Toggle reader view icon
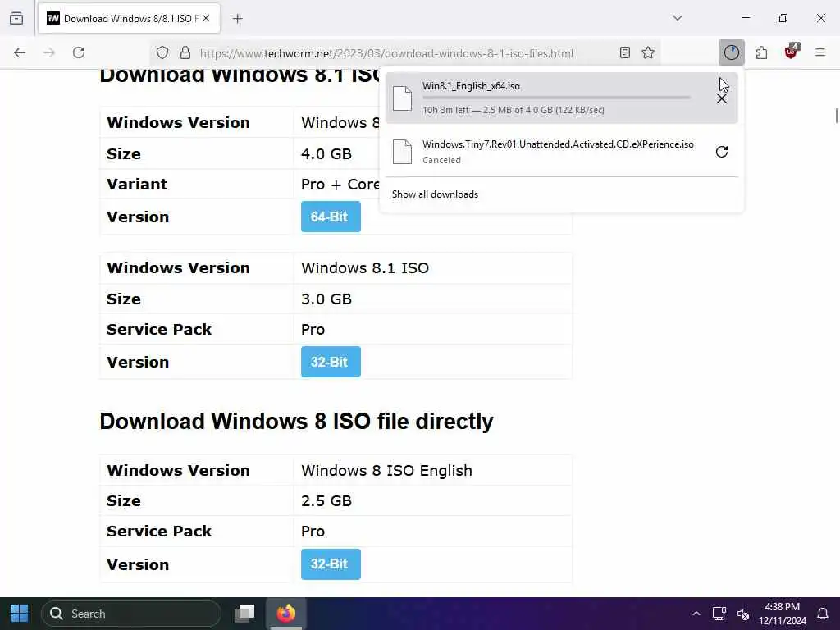 (x=624, y=52)
